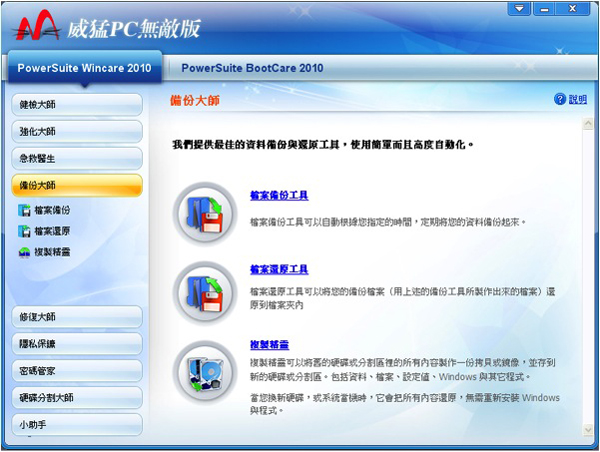The width and height of the screenshot is (600, 452).
Task: Open the 複製精靈 sidebar icon
Action: click(x=24, y=252)
